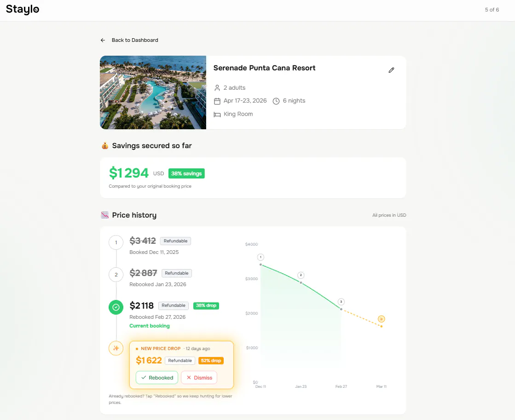This screenshot has width=515, height=420.
Task: Click the $1 622 new price
Action: pyautogui.click(x=149, y=361)
